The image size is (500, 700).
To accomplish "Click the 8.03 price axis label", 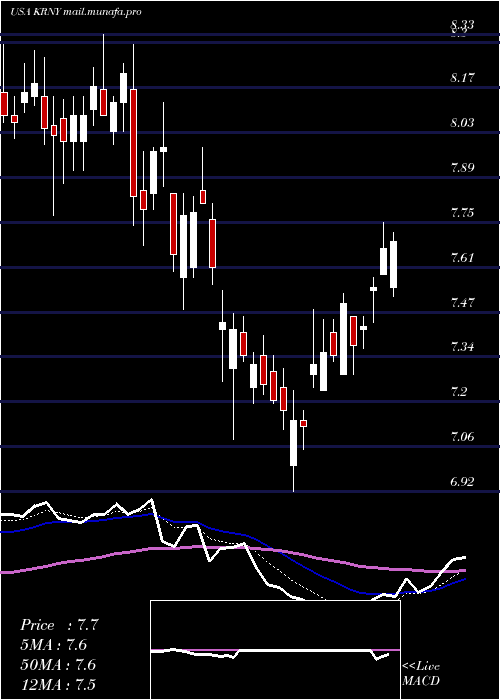I will point(462,123).
